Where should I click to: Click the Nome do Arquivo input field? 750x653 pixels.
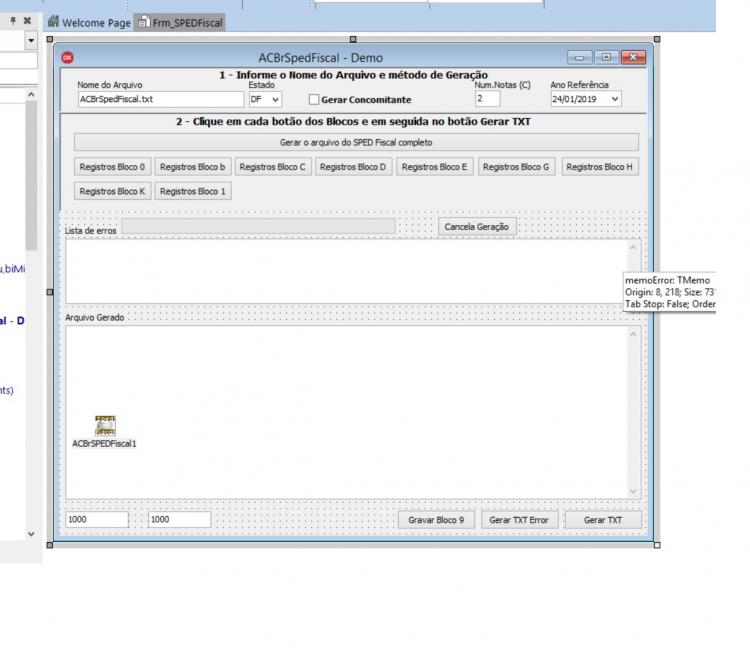(x=161, y=100)
